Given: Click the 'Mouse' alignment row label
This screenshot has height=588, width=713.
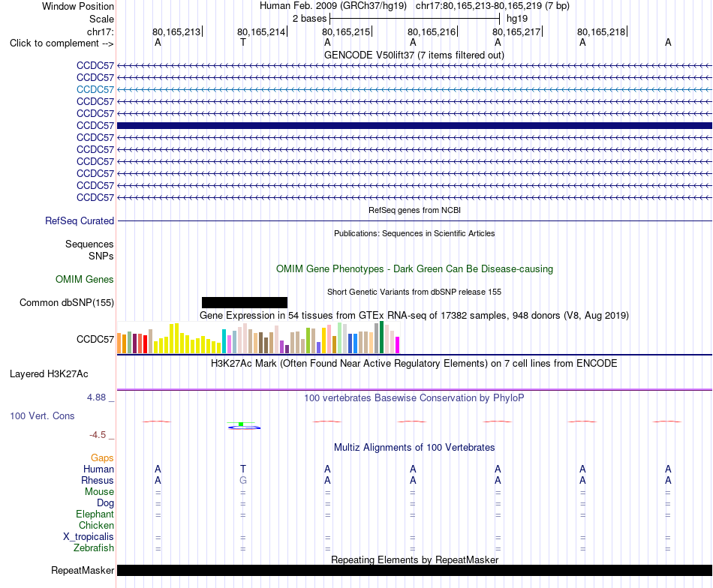Looking at the screenshot, I should (99, 492).
